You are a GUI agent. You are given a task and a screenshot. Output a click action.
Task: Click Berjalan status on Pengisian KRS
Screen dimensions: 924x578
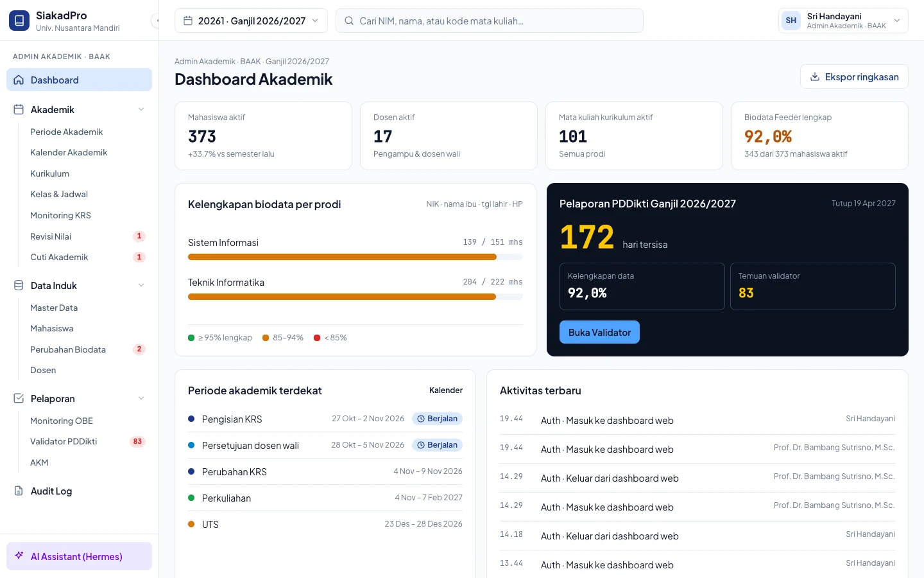(x=437, y=419)
